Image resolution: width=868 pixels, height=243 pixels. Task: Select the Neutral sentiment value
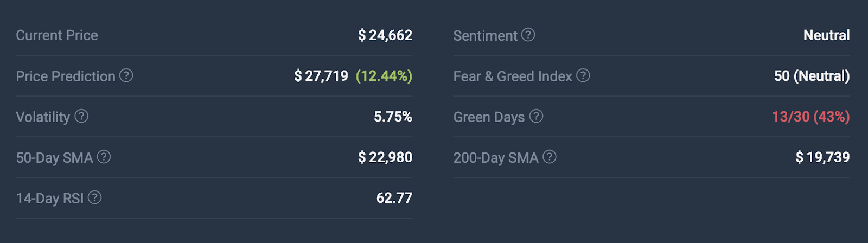pyautogui.click(x=826, y=35)
